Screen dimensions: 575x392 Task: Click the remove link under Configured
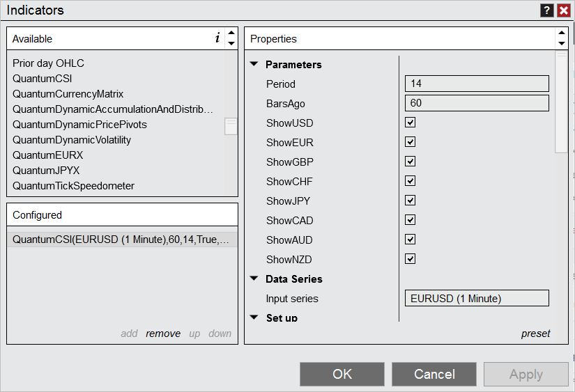(x=163, y=334)
